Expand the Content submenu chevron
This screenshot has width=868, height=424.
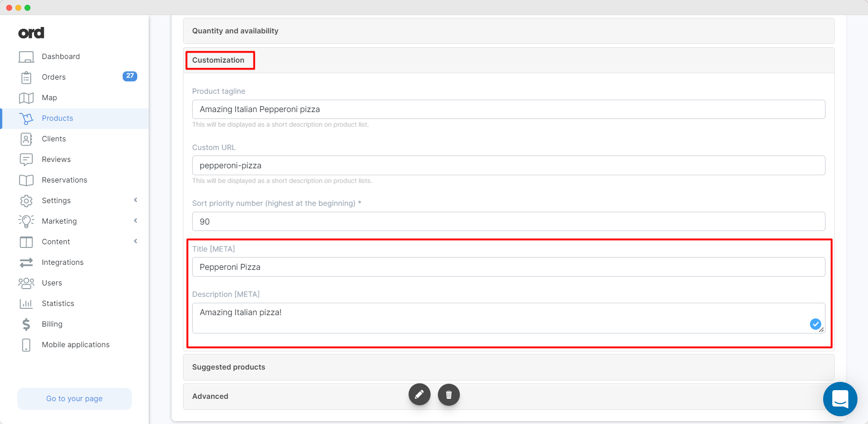[x=135, y=242]
